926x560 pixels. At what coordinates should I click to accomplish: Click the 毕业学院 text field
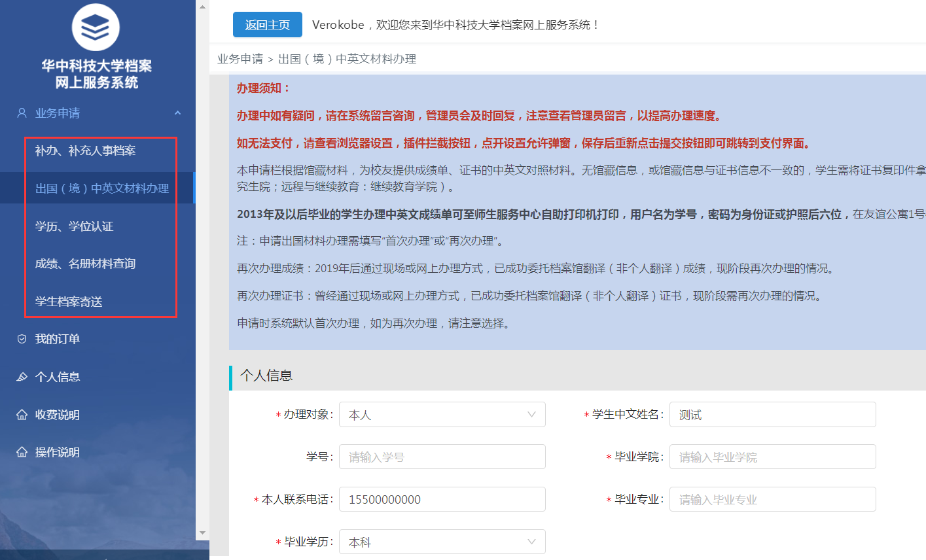tap(772, 457)
